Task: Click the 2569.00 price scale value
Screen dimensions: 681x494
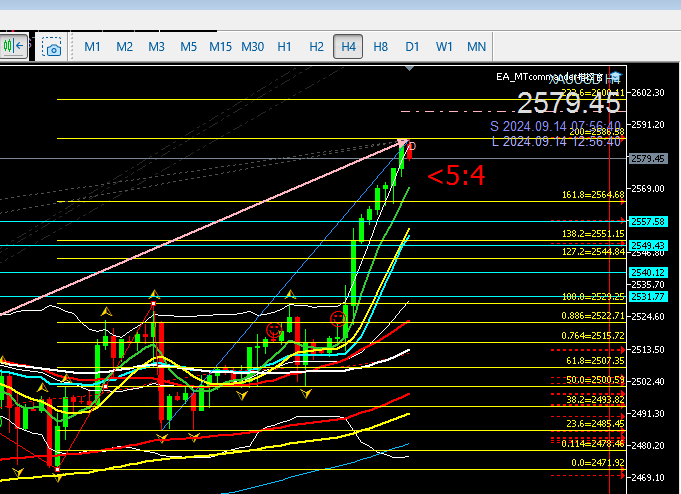Action: (648, 189)
